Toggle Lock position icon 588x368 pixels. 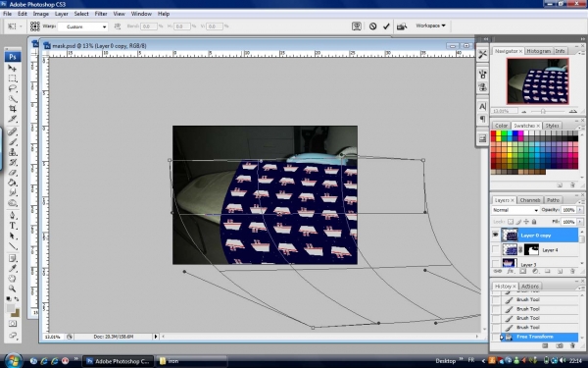coord(526,222)
